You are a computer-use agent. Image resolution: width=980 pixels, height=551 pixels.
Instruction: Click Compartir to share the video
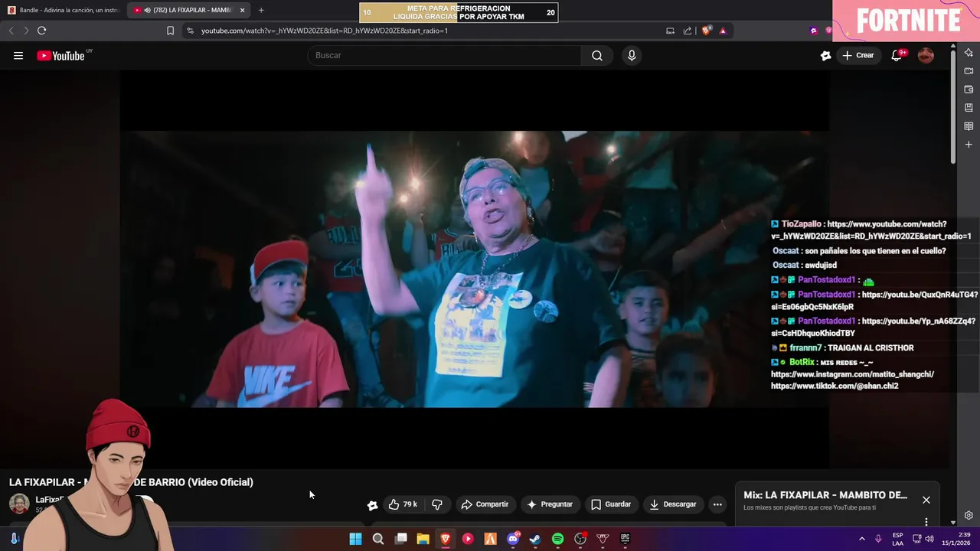point(485,504)
